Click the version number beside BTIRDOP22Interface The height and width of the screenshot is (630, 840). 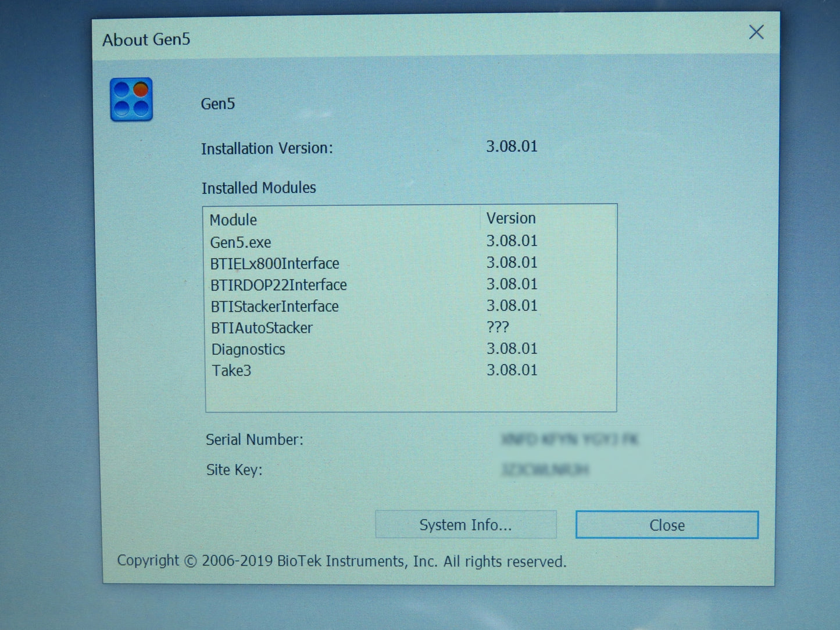tap(512, 284)
